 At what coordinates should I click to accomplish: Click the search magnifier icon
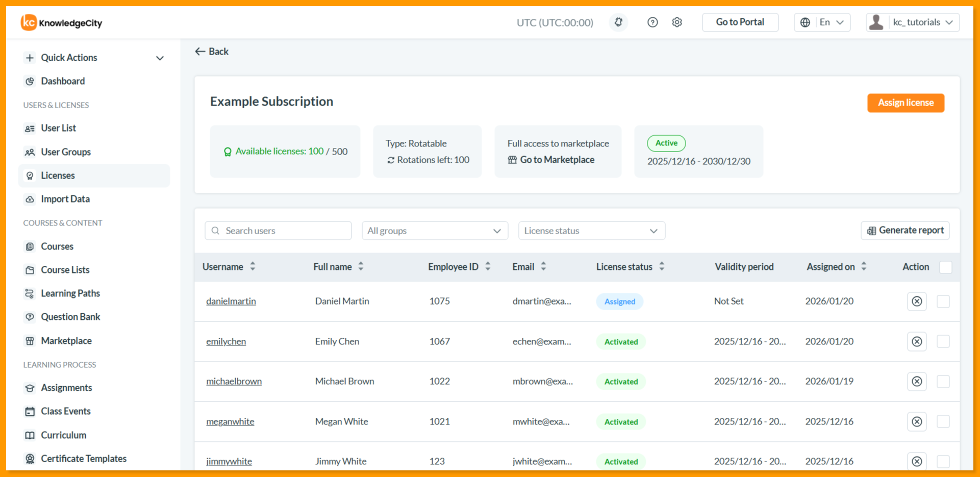pos(216,231)
